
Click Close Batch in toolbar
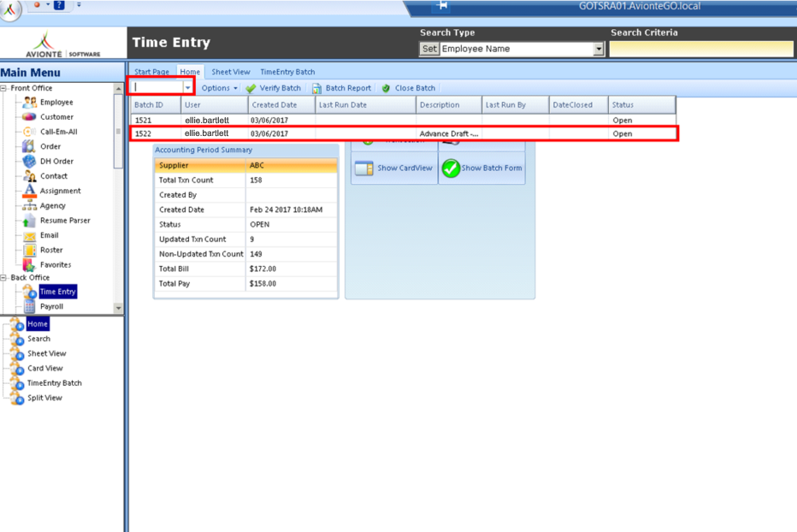(x=409, y=88)
